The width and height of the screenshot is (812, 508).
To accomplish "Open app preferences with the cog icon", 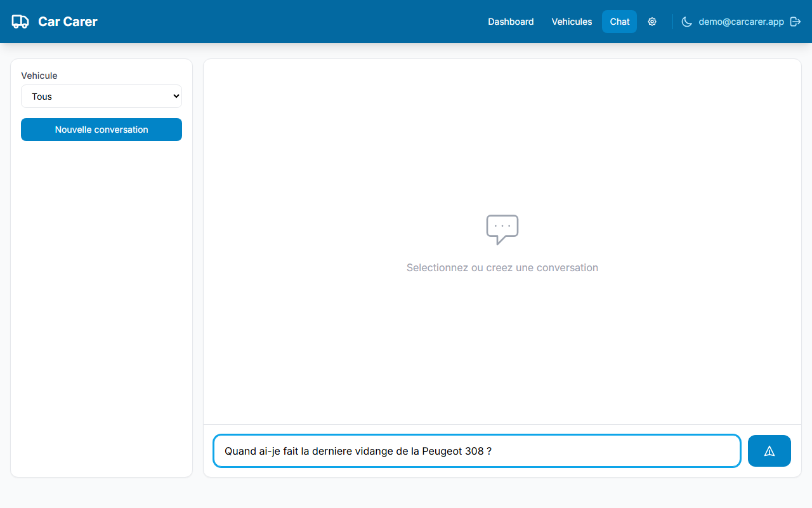I will tap(652, 21).
